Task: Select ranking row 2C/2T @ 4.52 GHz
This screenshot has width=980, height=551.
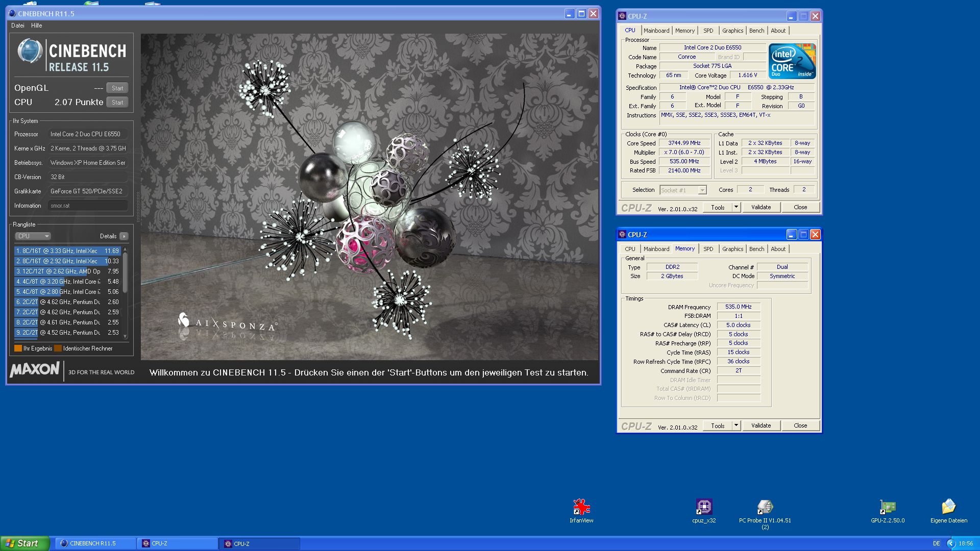Action: (67, 333)
